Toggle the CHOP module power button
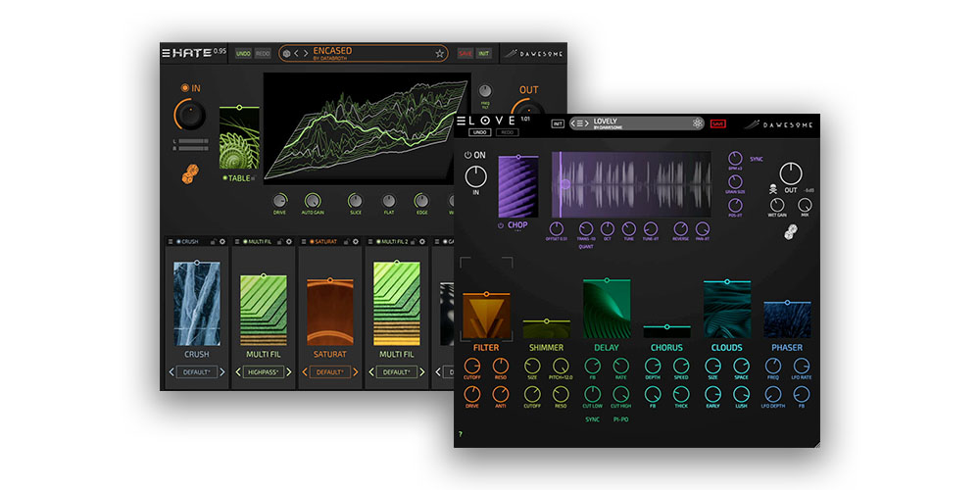 tap(500, 225)
